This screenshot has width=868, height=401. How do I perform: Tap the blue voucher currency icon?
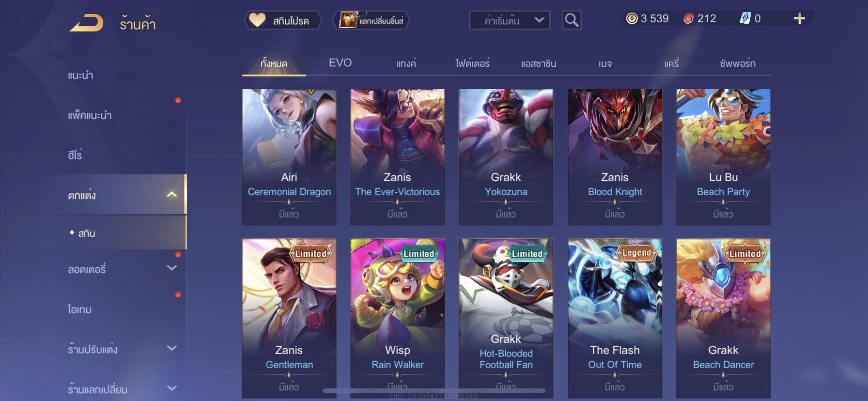click(745, 18)
